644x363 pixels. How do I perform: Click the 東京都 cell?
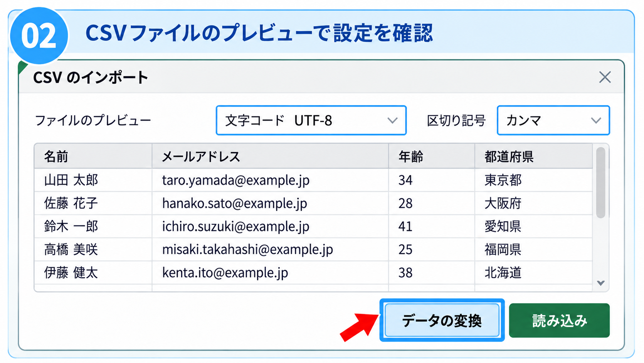coord(533,180)
